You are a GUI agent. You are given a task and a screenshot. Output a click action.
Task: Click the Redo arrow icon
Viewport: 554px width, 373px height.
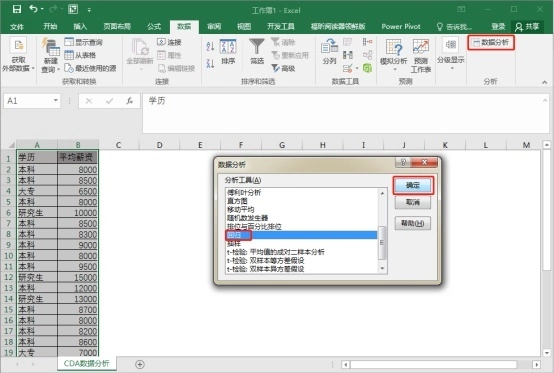coord(53,9)
